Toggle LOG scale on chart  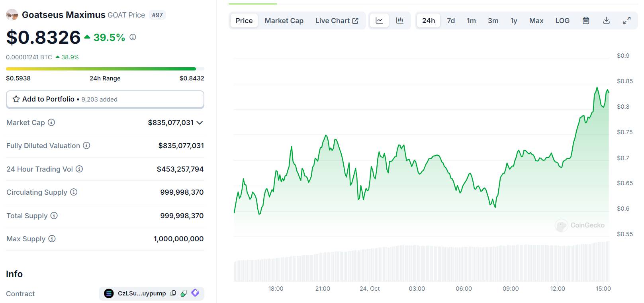(562, 21)
